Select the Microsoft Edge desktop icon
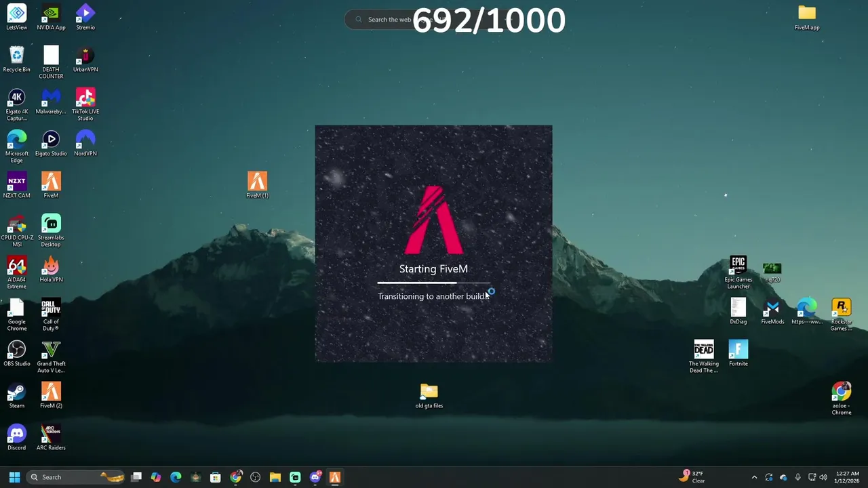 tap(17, 146)
